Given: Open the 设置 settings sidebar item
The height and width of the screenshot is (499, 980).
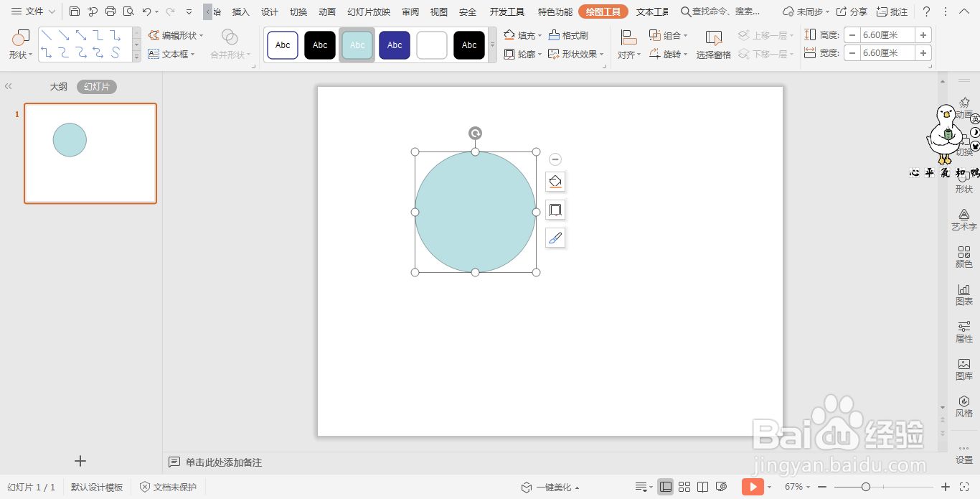Looking at the screenshot, I should [963, 454].
